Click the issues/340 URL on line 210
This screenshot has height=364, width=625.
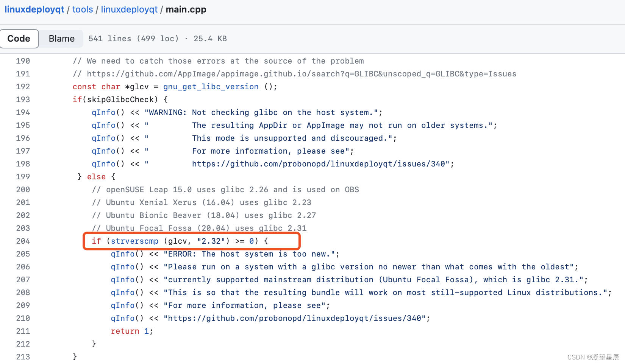(295, 318)
